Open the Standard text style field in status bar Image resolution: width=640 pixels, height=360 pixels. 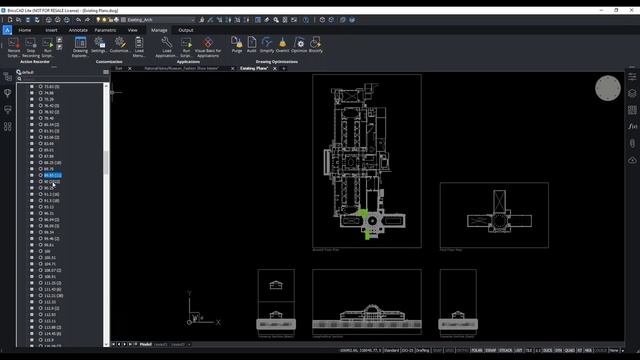coord(391,350)
